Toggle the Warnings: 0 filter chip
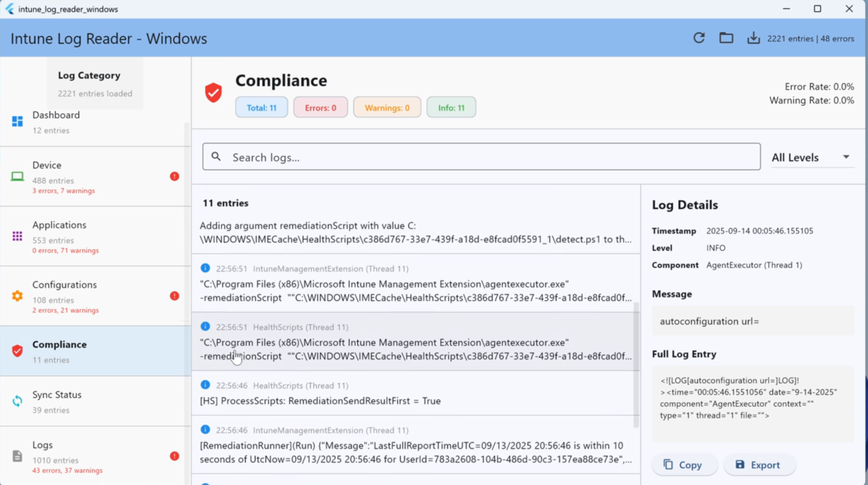 387,107
